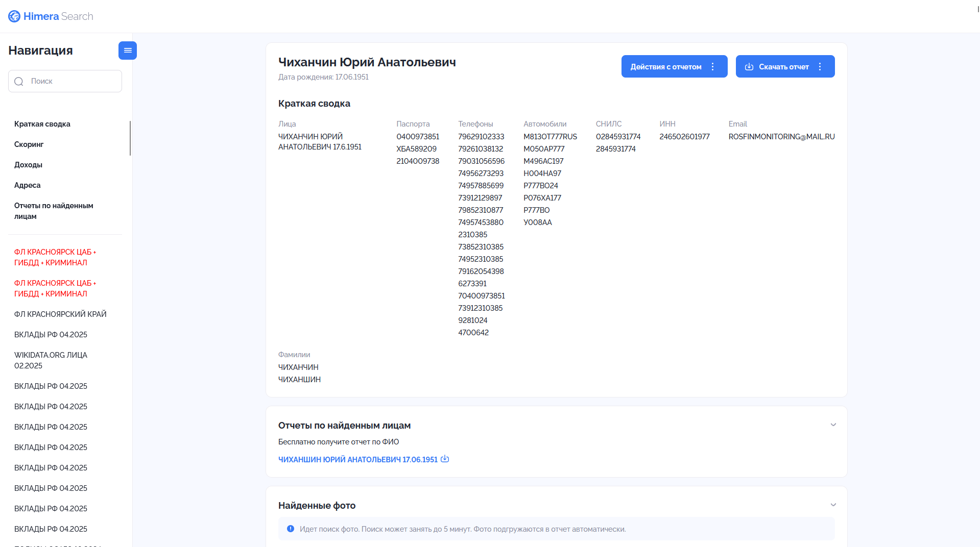Open the Действия с отчетом dropdown button
The width and height of the screenshot is (980, 547).
click(x=674, y=66)
